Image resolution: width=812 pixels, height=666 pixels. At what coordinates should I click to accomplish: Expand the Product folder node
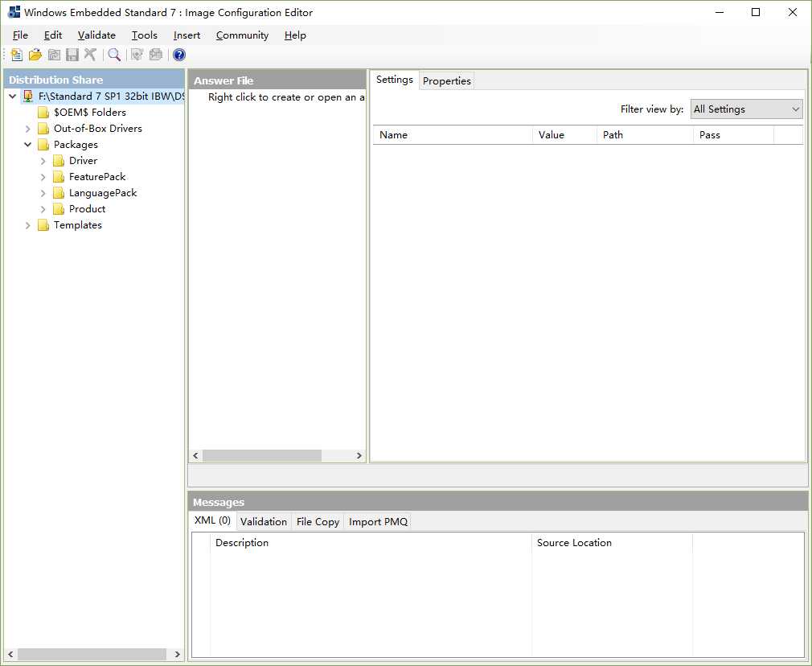coord(43,209)
